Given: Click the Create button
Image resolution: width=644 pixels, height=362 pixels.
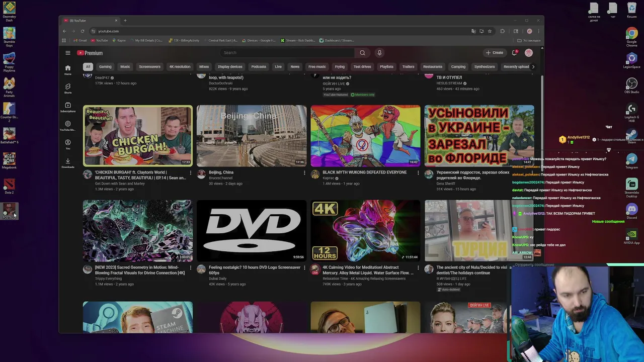Looking at the screenshot, I should 494,53.
